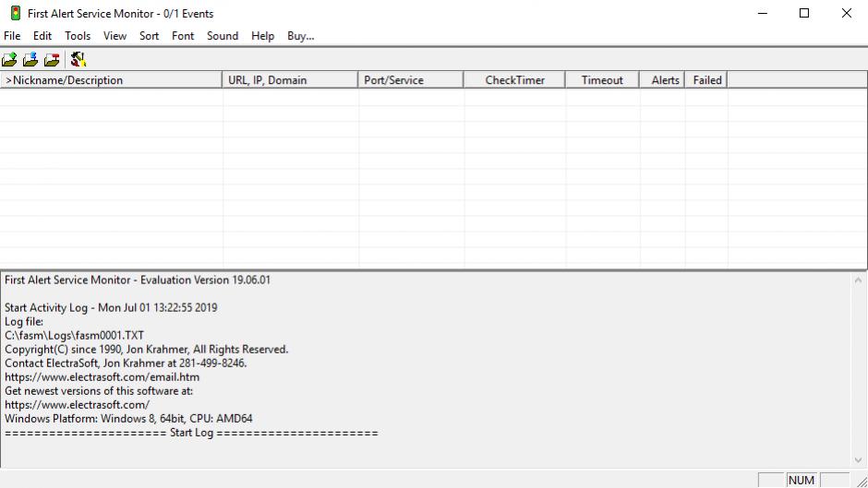The image size is (868, 488).
Task: Open the tools (hammer and wrench) icon
Action: point(78,59)
